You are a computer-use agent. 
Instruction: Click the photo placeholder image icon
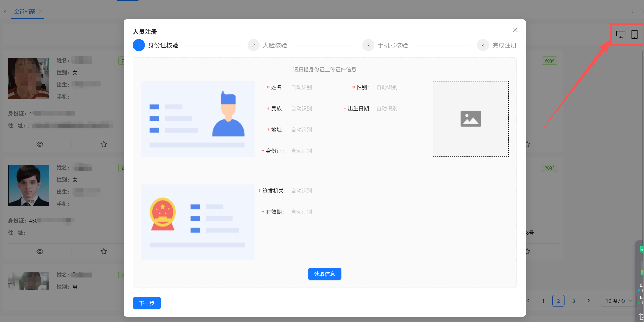[470, 119]
